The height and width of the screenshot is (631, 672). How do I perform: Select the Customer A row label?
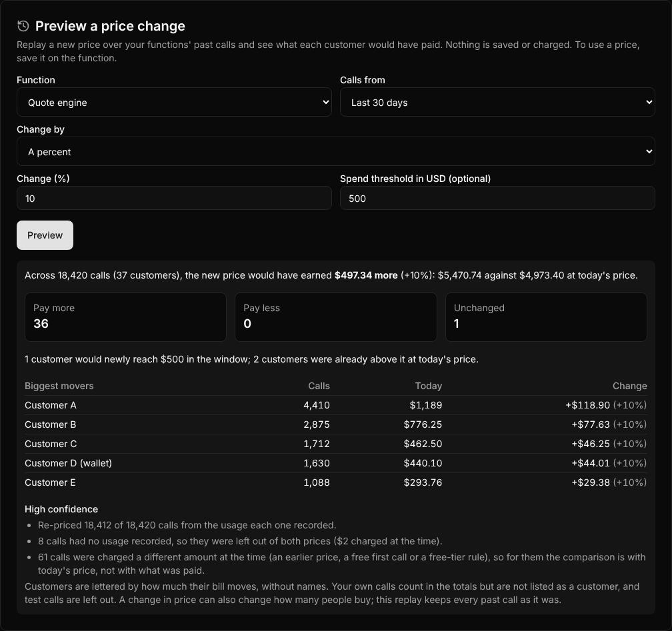click(x=51, y=405)
